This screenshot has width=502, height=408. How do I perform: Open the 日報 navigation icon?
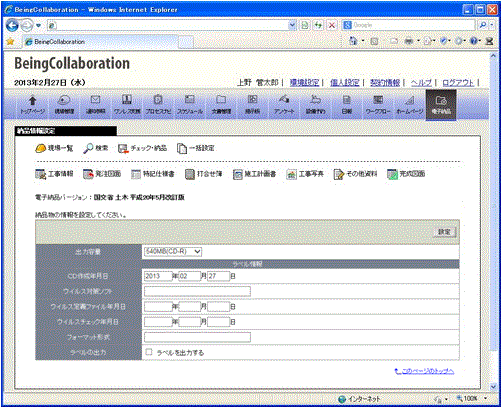coord(347,105)
